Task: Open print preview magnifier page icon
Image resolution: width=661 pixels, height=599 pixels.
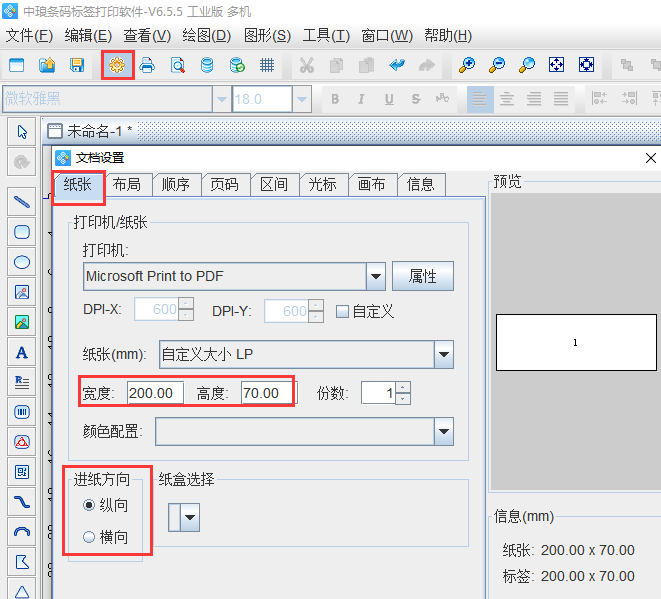Action: coord(177,65)
